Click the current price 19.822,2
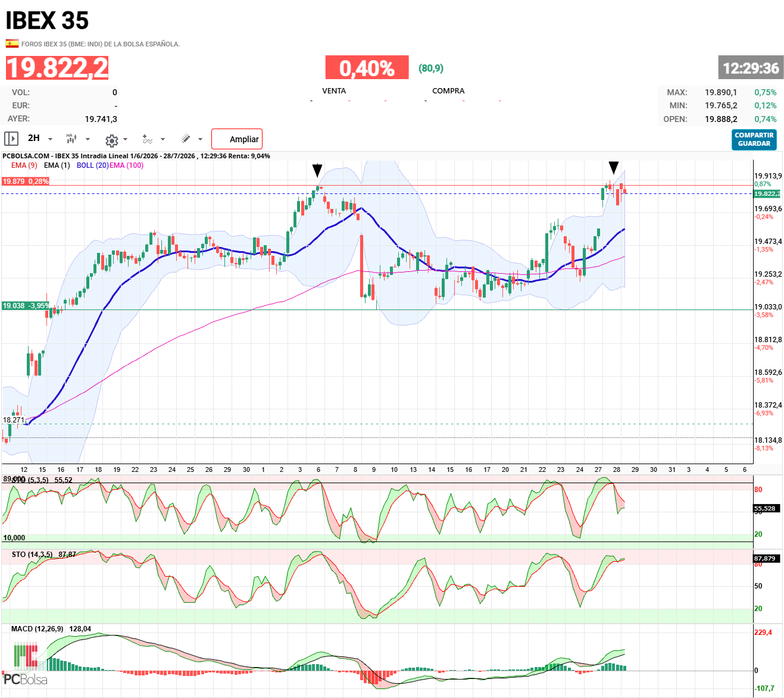The width and height of the screenshot is (784, 698). pos(57,68)
